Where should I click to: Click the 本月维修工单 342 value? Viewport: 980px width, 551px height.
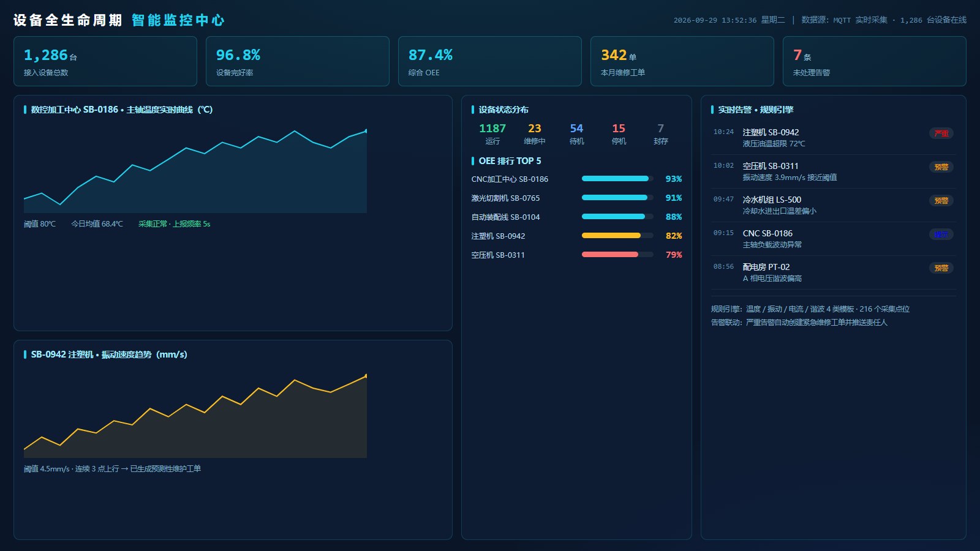click(x=614, y=55)
